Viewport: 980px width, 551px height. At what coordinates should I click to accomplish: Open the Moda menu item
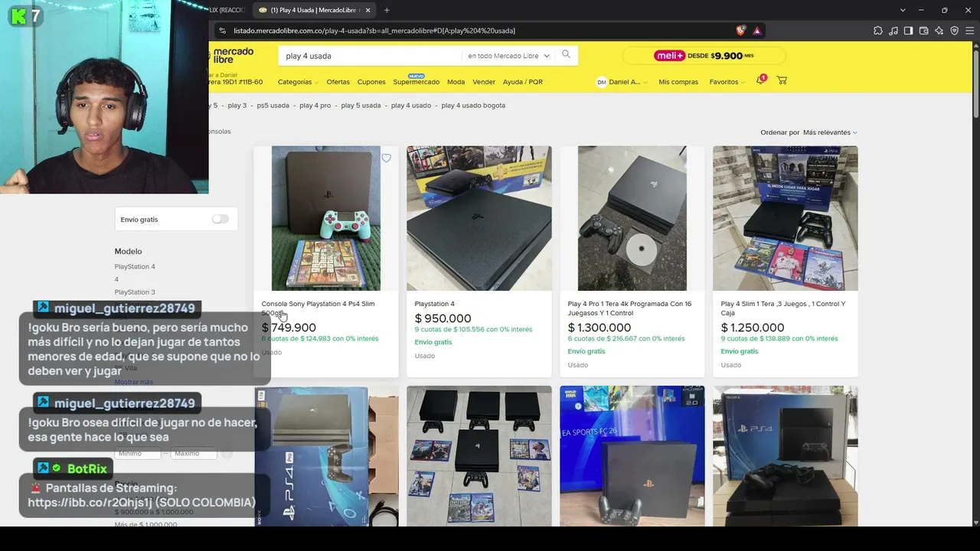click(456, 82)
